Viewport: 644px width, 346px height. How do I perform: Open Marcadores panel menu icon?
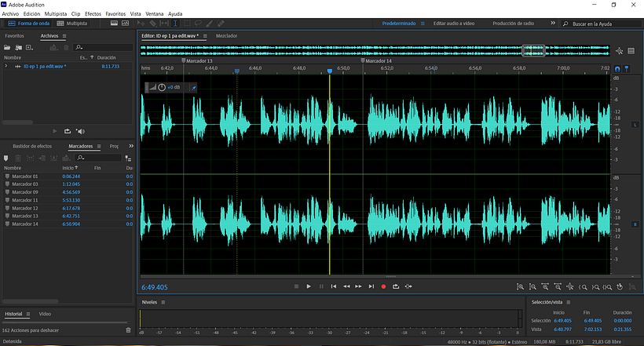[99, 146]
